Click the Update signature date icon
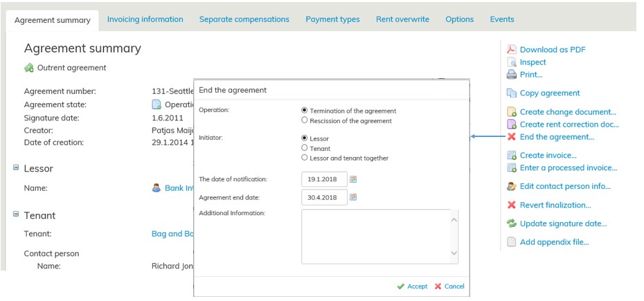This screenshot has height=301, width=644. tap(511, 224)
